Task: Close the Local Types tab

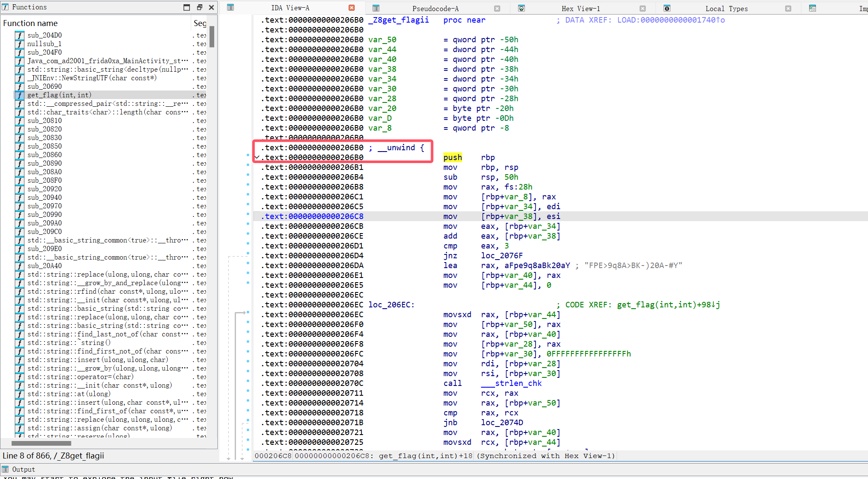Action: point(788,9)
